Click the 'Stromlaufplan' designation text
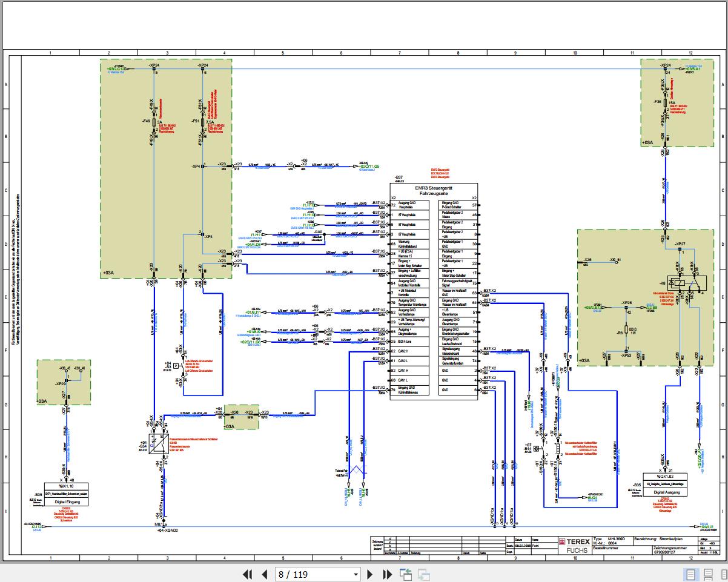 (x=672, y=538)
